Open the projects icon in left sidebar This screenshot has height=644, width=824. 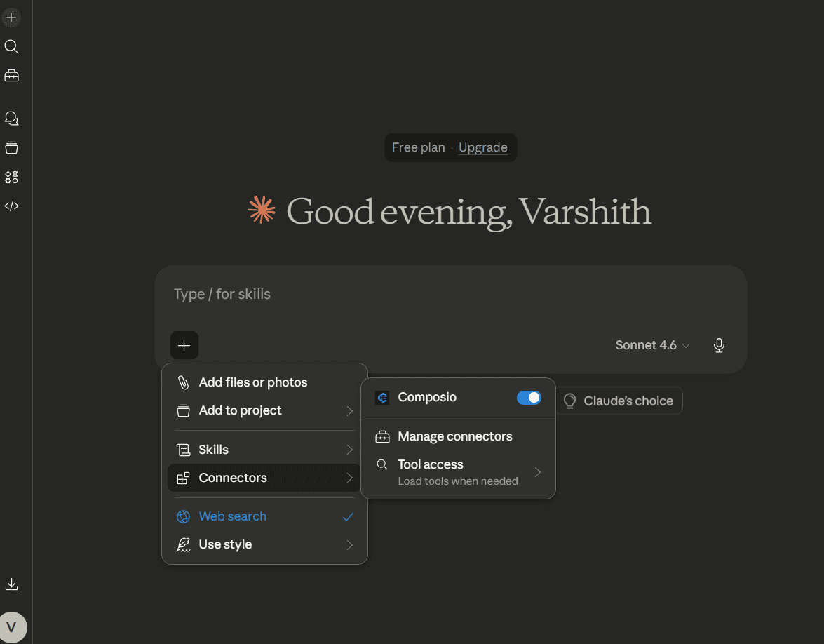click(11, 148)
